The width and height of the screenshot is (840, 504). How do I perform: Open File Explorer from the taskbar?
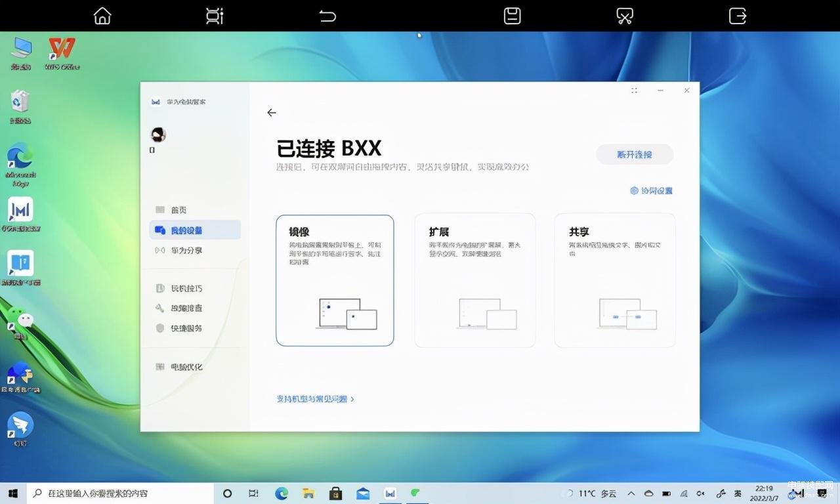(x=308, y=493)
